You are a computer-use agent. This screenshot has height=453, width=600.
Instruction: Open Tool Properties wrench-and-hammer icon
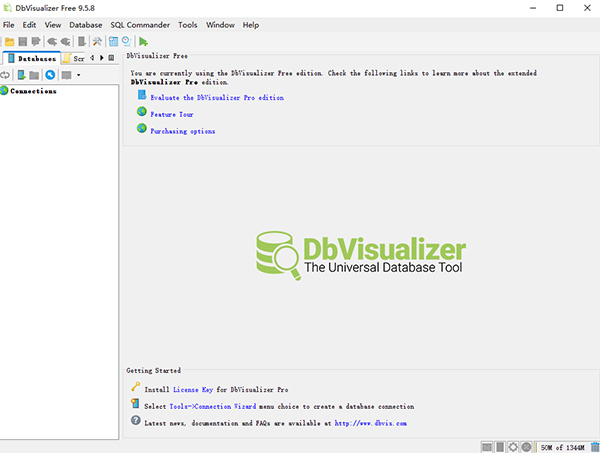(97, 41)
